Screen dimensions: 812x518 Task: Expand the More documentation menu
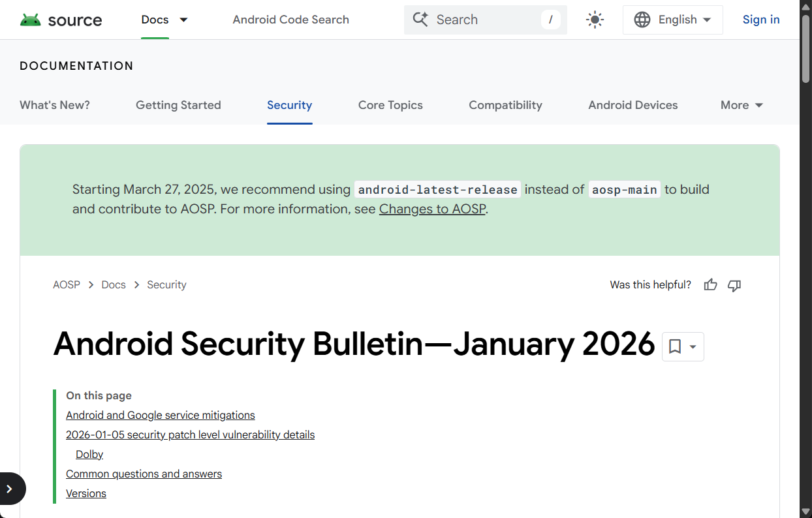(741, 105)
